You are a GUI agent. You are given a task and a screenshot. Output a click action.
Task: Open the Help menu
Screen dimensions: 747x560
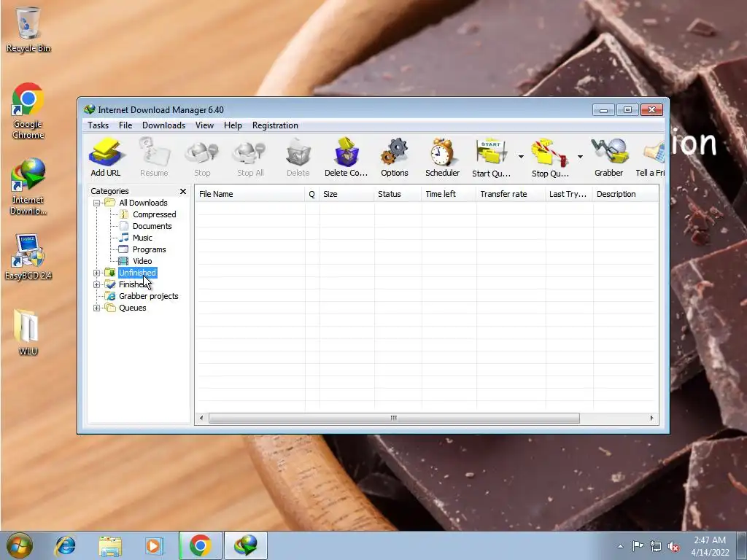tap(233, 125)
